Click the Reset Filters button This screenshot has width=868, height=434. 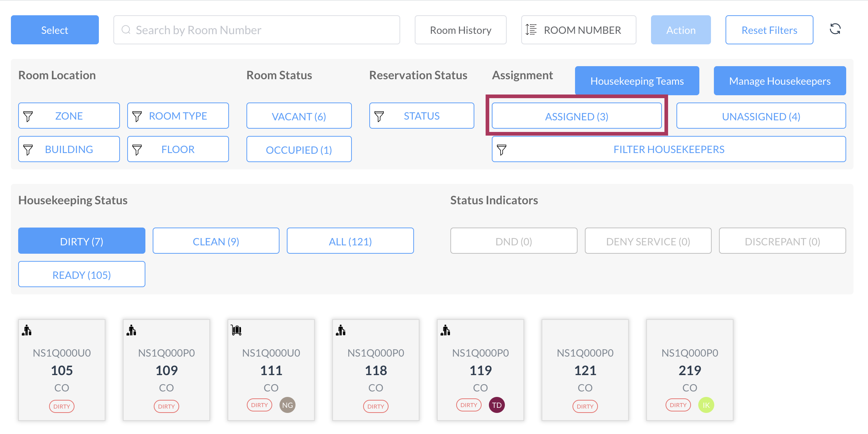pyautogui.click(x=769, y=30)
